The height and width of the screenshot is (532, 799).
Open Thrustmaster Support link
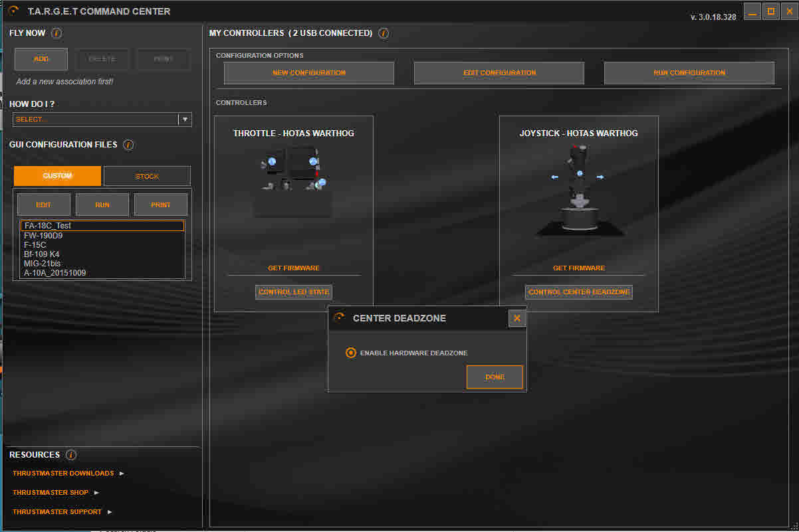[57, 512]
